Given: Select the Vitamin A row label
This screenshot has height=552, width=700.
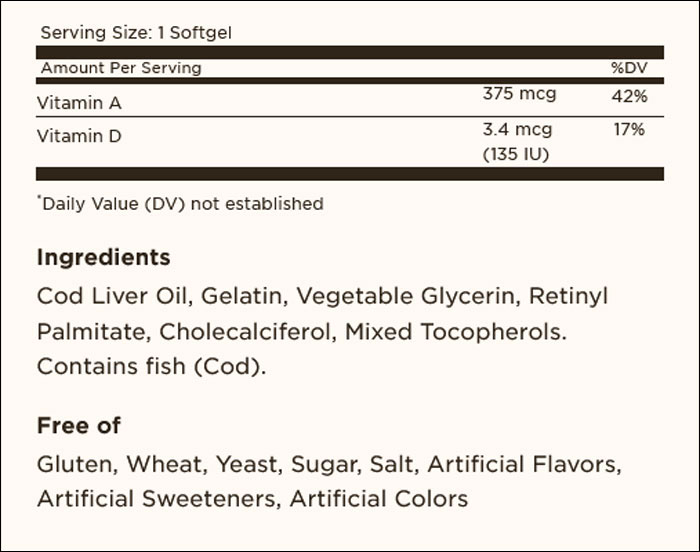Looking at the screenshot, I should click(79, 103).
